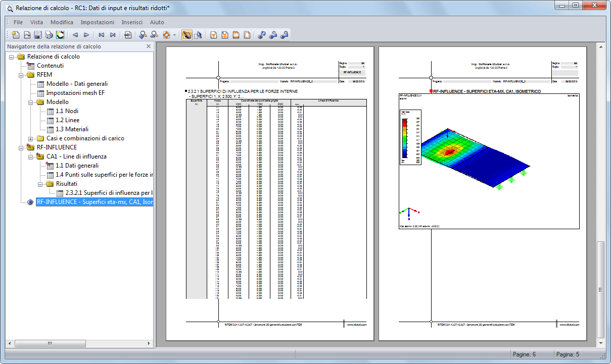This screenshot has height=364, width=611.
Task: Click the scroll-up arrow of preview scrollbar
Action: (600, 46)
